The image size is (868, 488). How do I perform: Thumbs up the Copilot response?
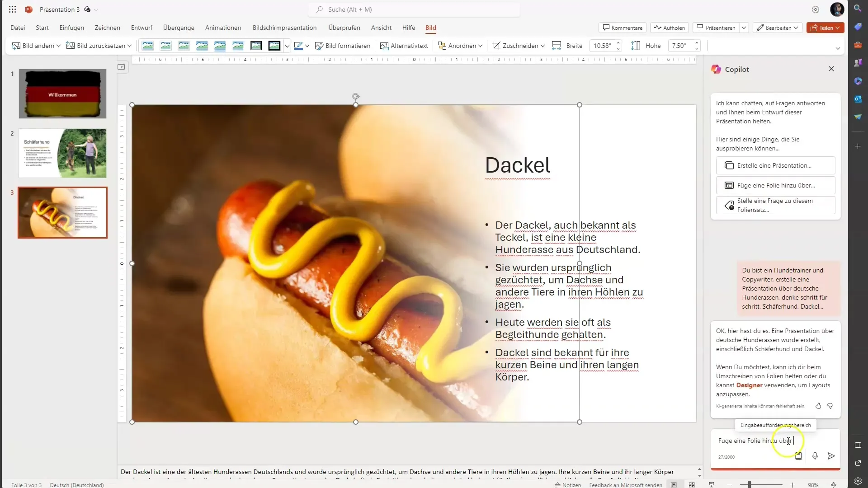(x=818, y=406)
